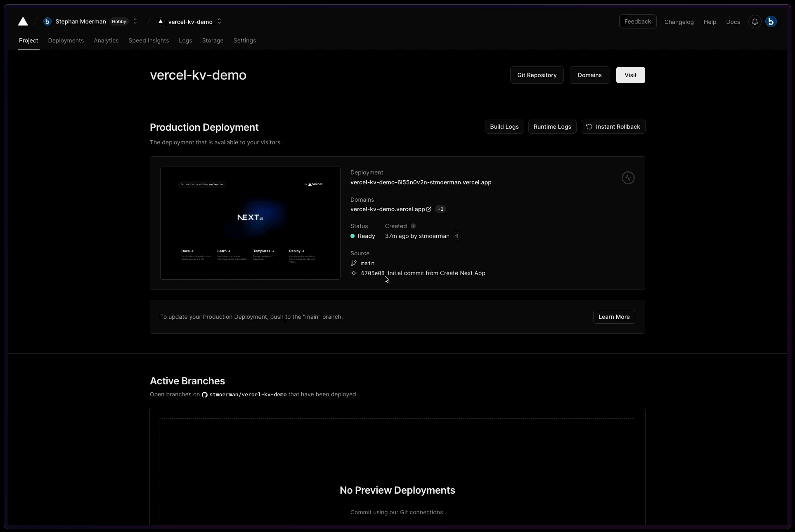Click the info icon next to Created
The width and height of the screenshot is (795, 532).
click(413, 226)
